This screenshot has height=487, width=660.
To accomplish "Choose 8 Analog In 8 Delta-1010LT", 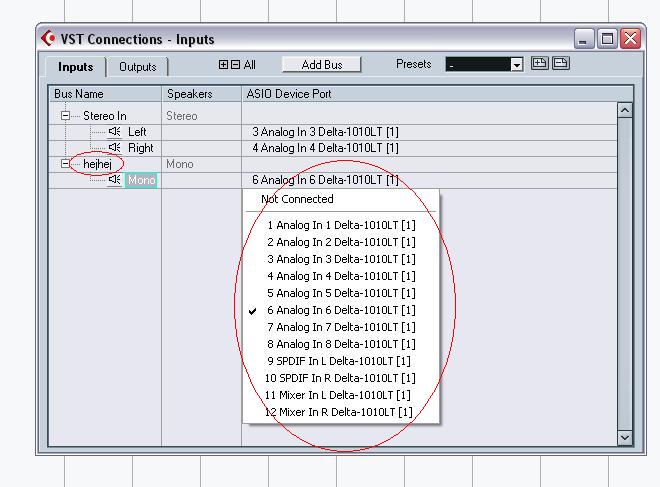I will pyautogui.click(x=341, y=344).
